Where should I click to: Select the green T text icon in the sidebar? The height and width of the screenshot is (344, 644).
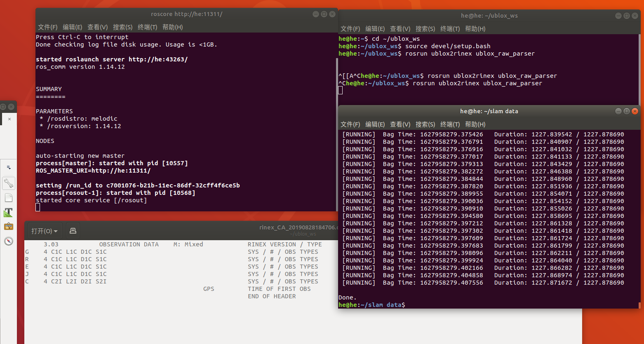[x=8, y=213]
